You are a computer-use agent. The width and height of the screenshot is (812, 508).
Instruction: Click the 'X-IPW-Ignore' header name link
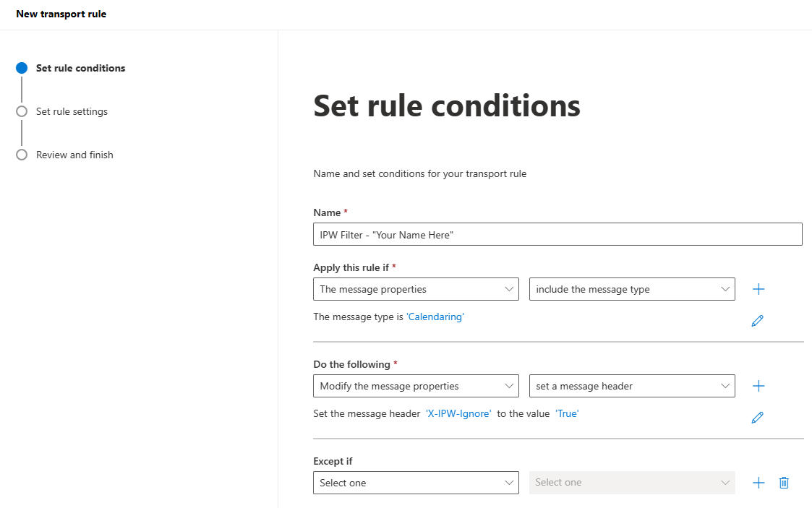(458, 413)
